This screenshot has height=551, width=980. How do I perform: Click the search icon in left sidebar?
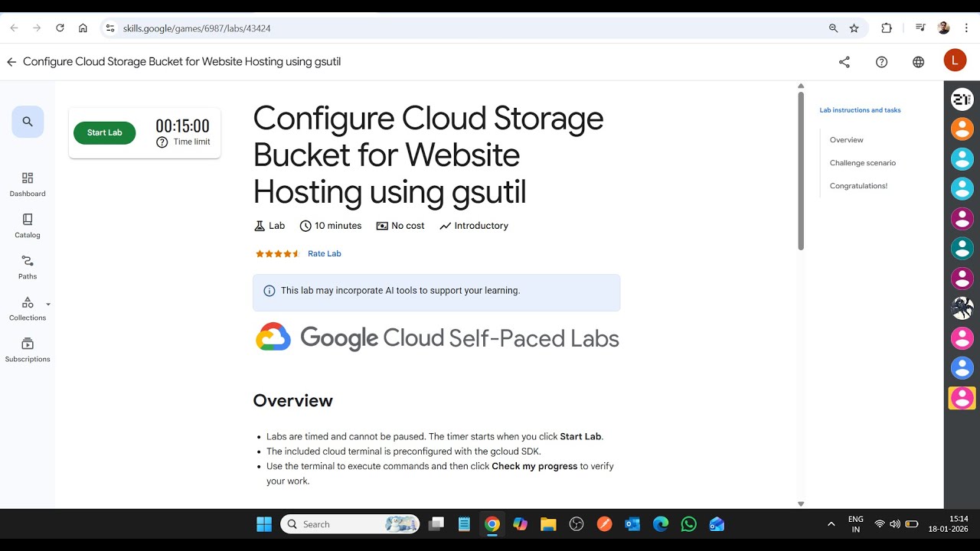[28, 122]
